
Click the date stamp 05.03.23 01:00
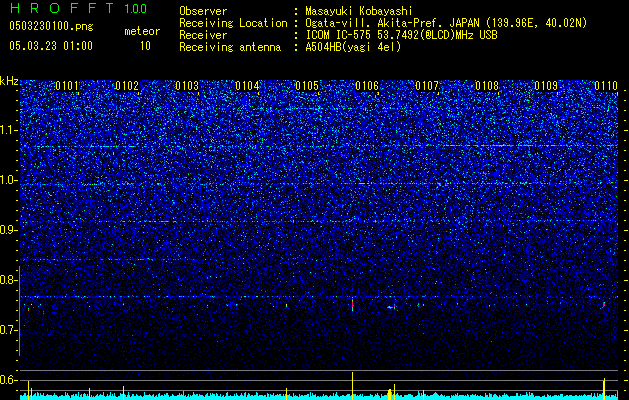point(51,46)
